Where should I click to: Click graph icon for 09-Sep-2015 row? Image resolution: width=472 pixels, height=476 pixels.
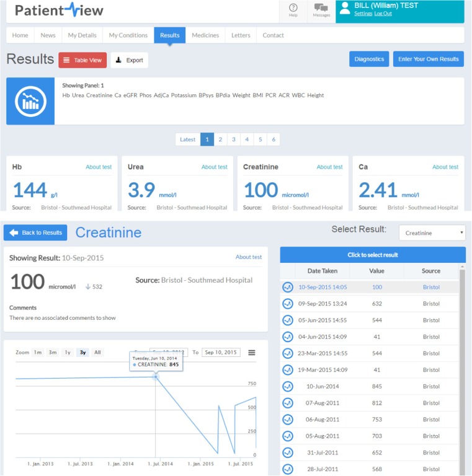288,304
